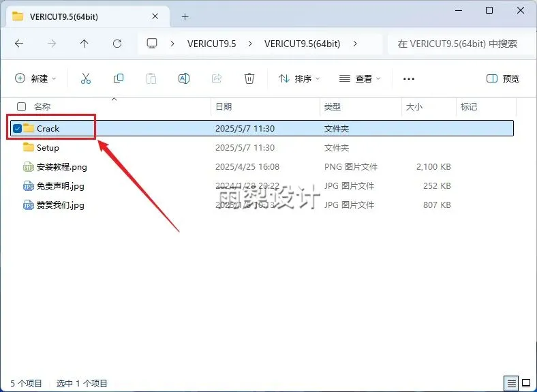The height and width of the screenshot is (392, 537).
Task: Sort by 标记 column header
Action: [468, 107]
